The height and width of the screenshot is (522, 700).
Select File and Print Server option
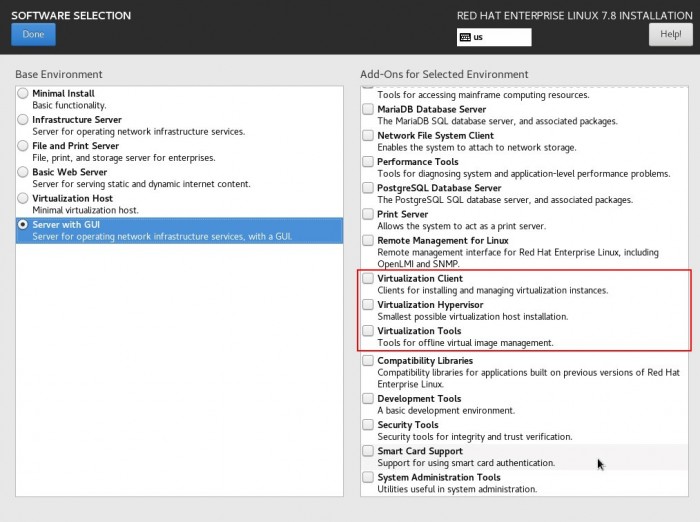click(23, 146)
